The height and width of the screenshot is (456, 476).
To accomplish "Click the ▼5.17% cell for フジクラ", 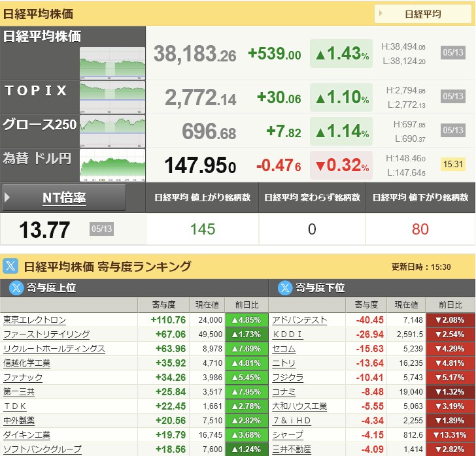I will (450, 378).
